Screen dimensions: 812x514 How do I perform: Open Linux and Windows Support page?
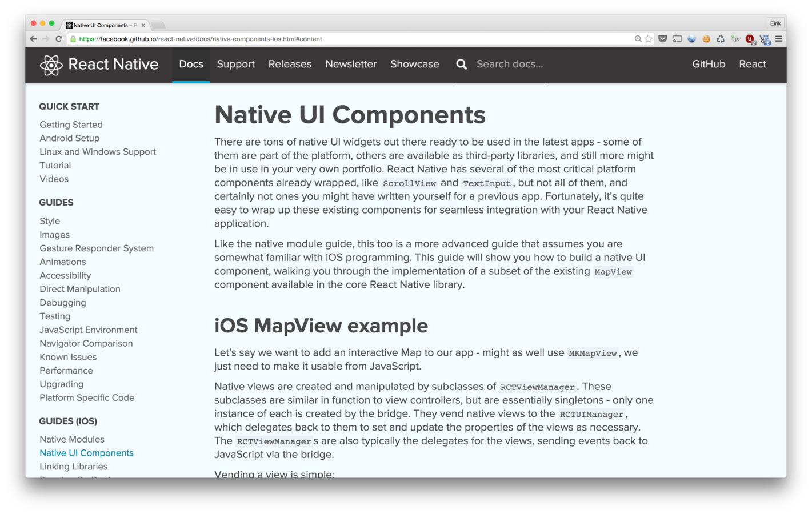pyautogui.click(x=98, y=152)
